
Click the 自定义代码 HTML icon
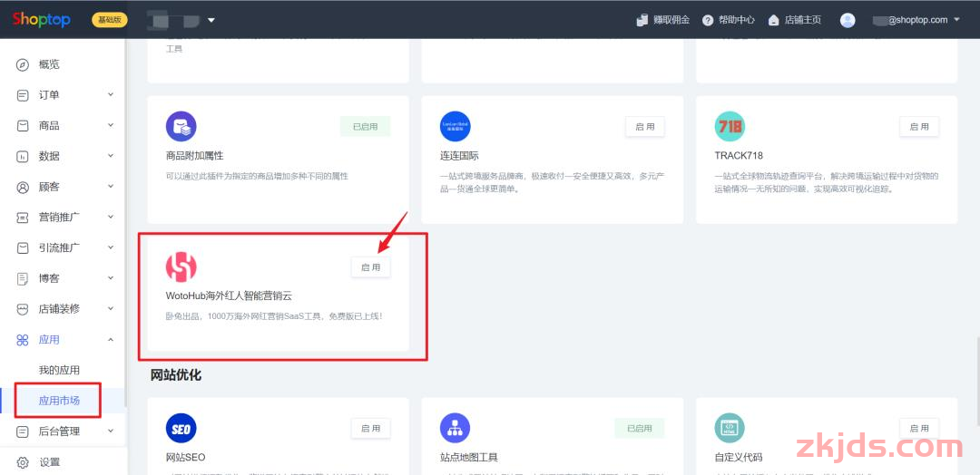coord(730,428)
